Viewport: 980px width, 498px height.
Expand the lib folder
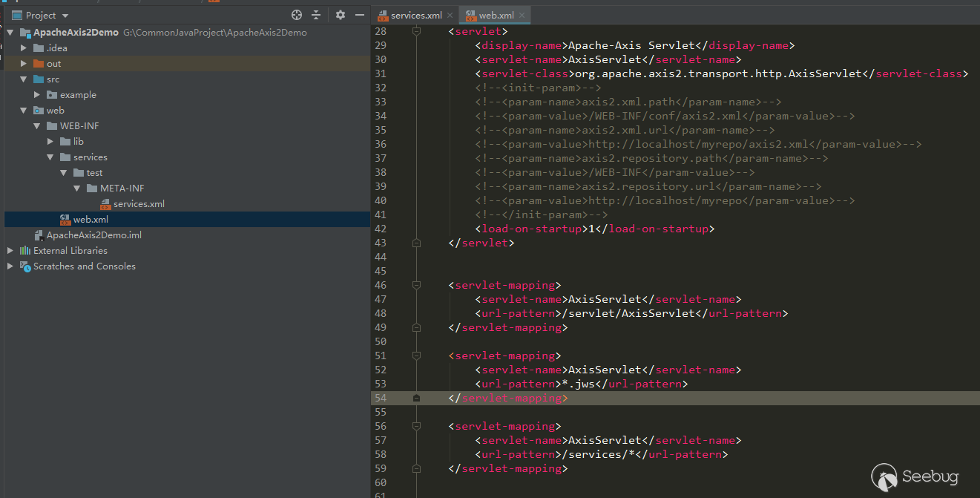point(50,142)
